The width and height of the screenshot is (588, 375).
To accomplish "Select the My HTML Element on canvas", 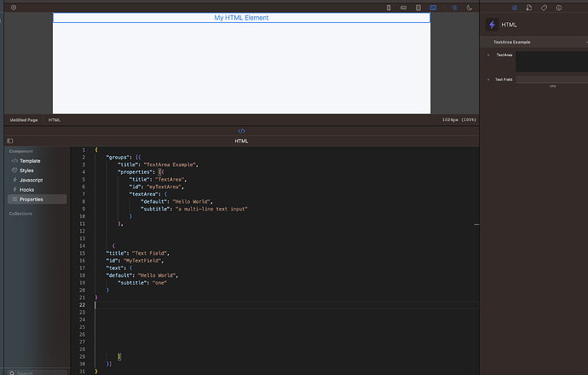I will pyautogui.click(x=241, y=18).
